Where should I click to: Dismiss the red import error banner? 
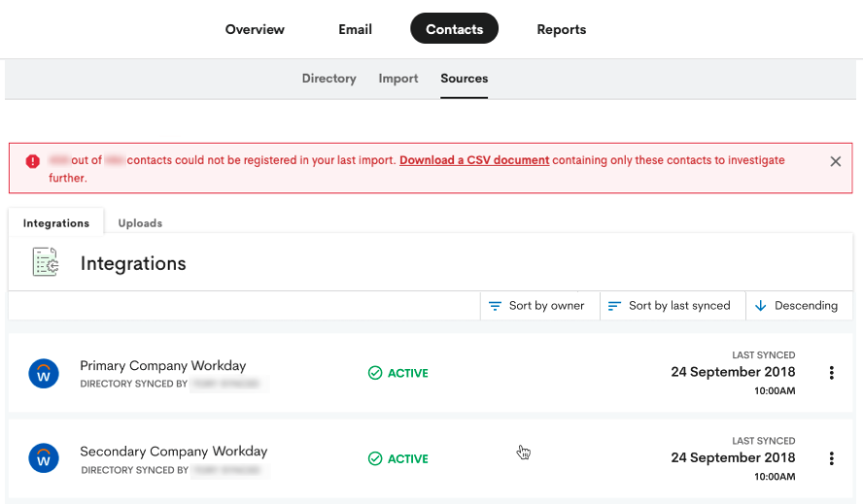point(836,161)
